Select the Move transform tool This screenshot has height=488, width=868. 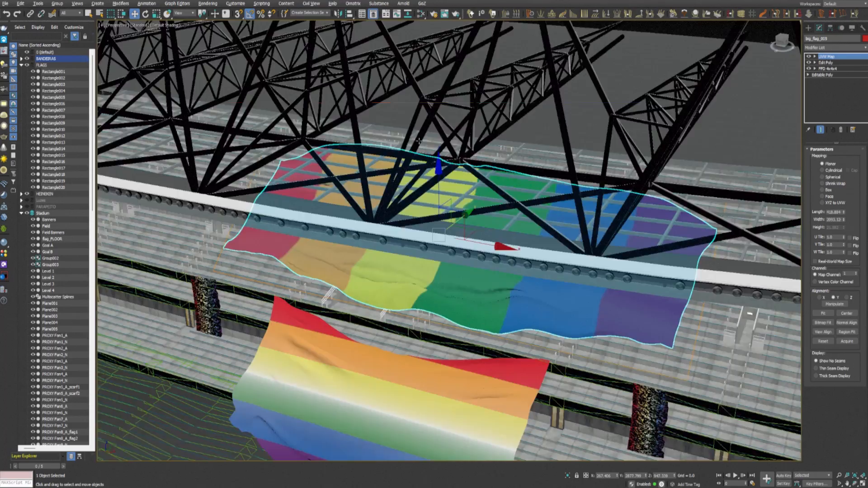(x=134, y=14)
